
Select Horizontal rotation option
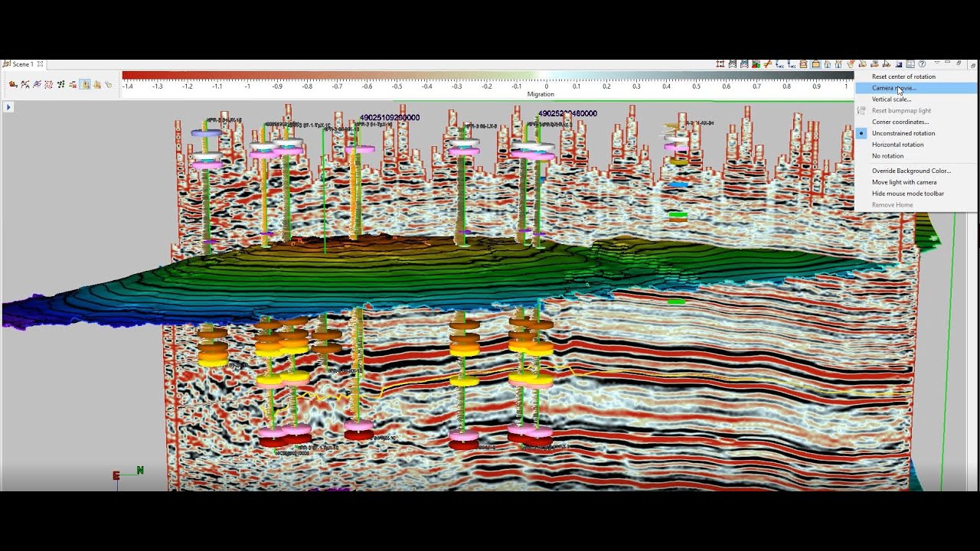click(x=916, y=145)
